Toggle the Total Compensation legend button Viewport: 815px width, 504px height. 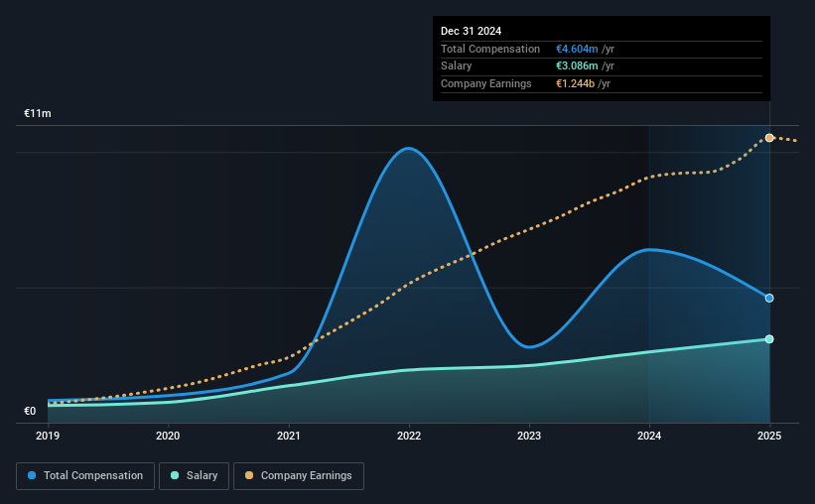coord(85,476)
